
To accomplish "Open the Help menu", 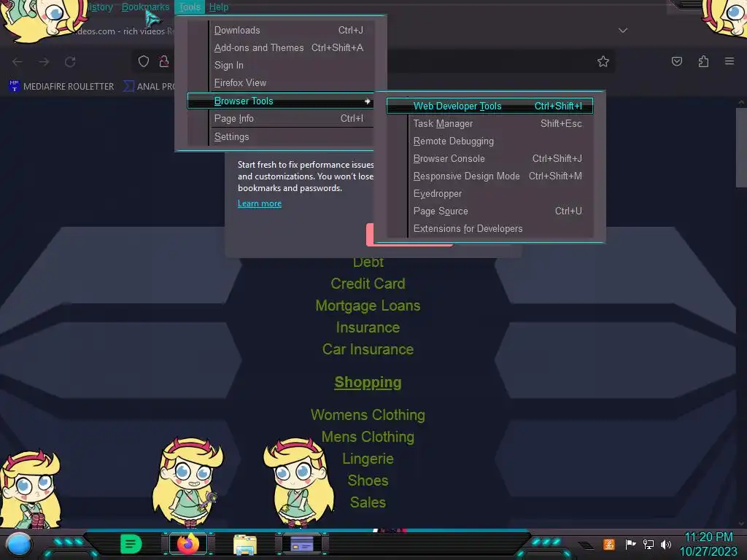I will (219, 7).
